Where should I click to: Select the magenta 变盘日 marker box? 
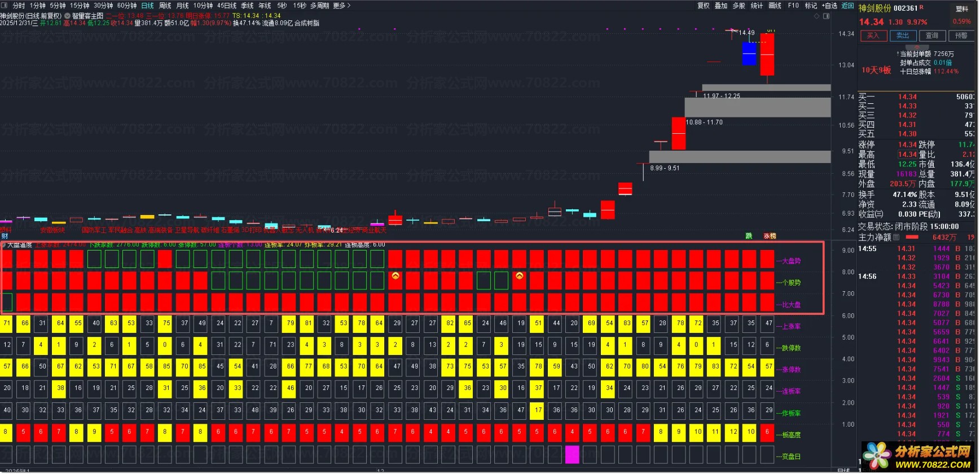point(572,454)
